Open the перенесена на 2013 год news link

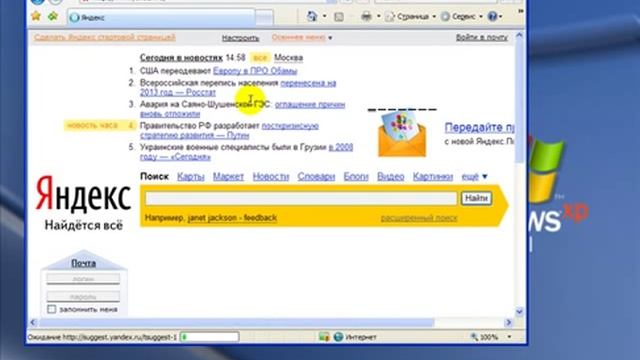click(x=308, y=83)
